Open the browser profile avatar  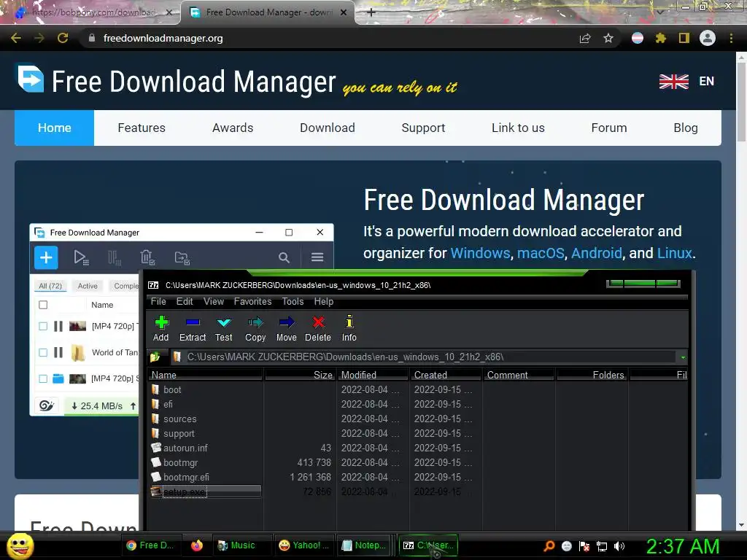point(708,38)
